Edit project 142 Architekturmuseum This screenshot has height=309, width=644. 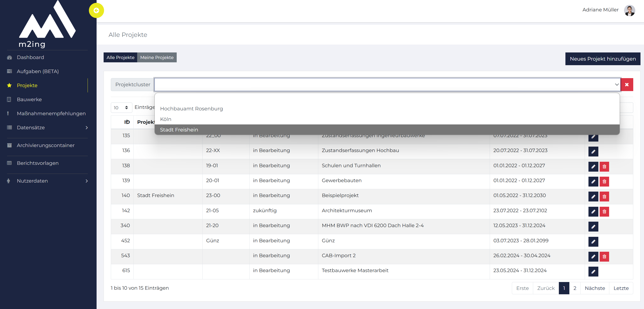(x=593, y=212)
